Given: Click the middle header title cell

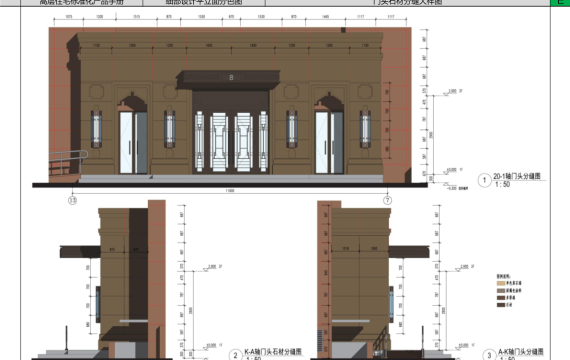Looking at the screenshot, I should [x=204, y=3].
